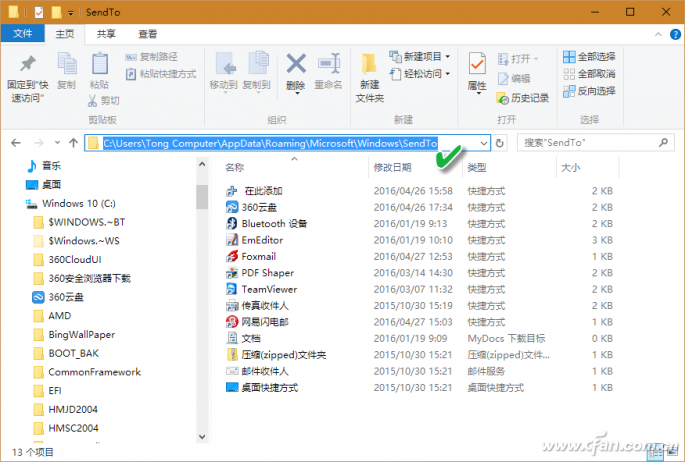Open the 复制到 copy to menu
The width and height of the screenshot is (685, 462).
257,72
